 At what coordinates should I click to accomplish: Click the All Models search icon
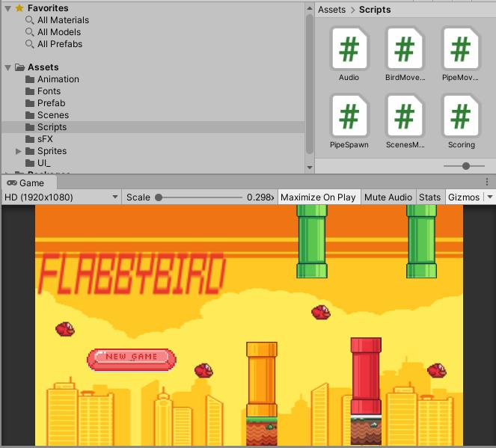tap(30, 32)
